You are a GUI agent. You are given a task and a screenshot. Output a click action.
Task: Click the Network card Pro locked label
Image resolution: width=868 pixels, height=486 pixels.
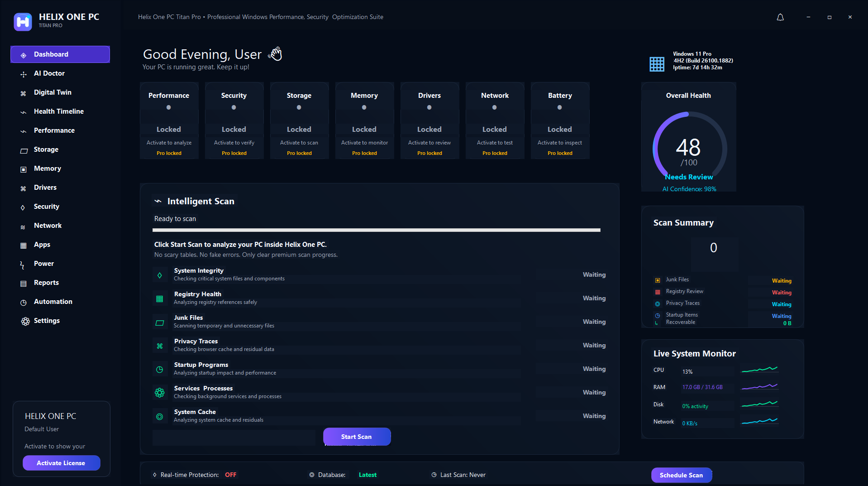(x=495, y=153)
